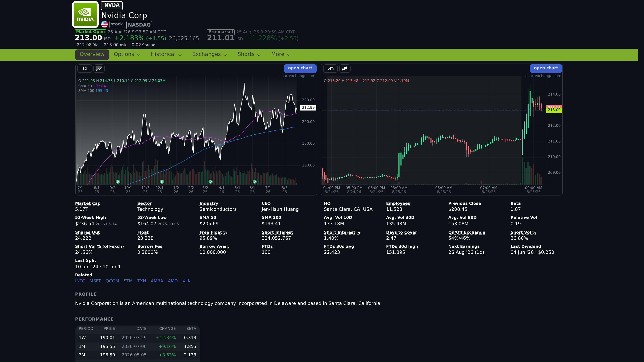Click the Nvidia logo image

pos(85,14)
